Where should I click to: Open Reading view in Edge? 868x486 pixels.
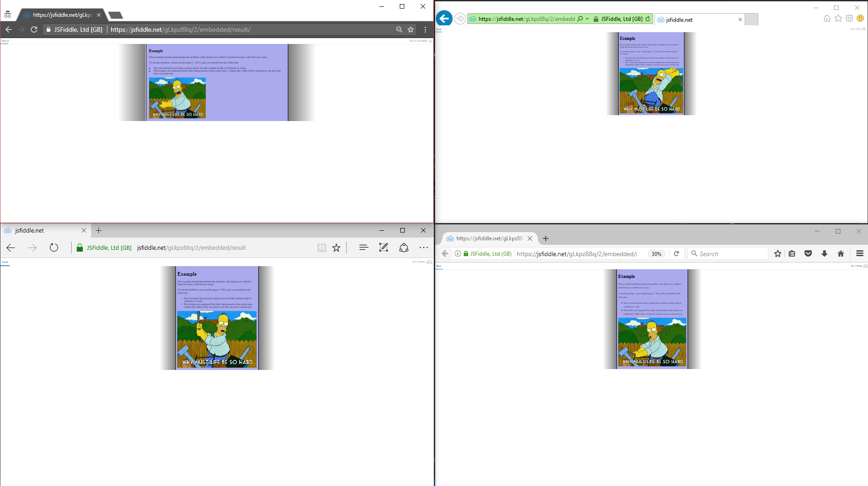tap(322, 248)
